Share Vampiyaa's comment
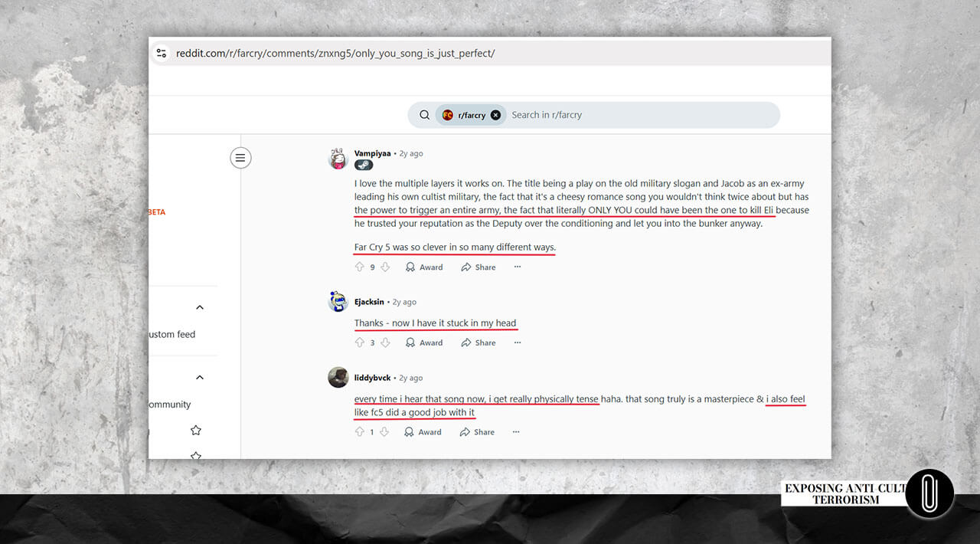The image size is (980, 544). click(x=479, y=267)
